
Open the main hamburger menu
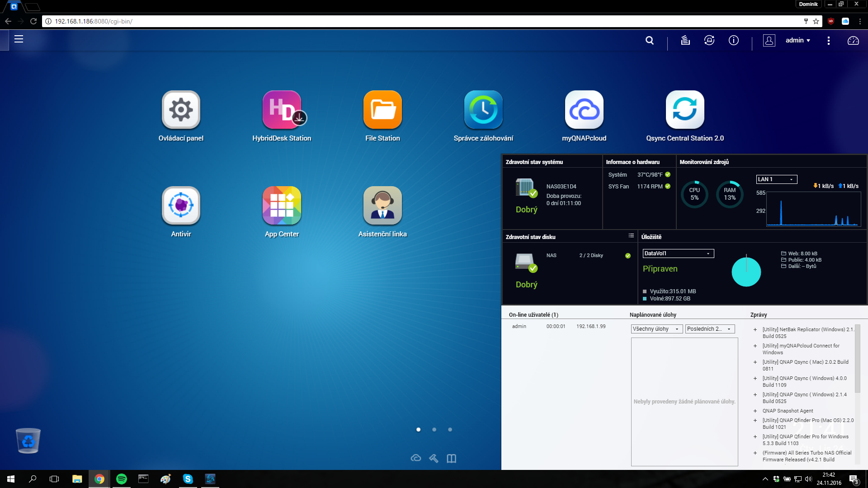[19, 39]
